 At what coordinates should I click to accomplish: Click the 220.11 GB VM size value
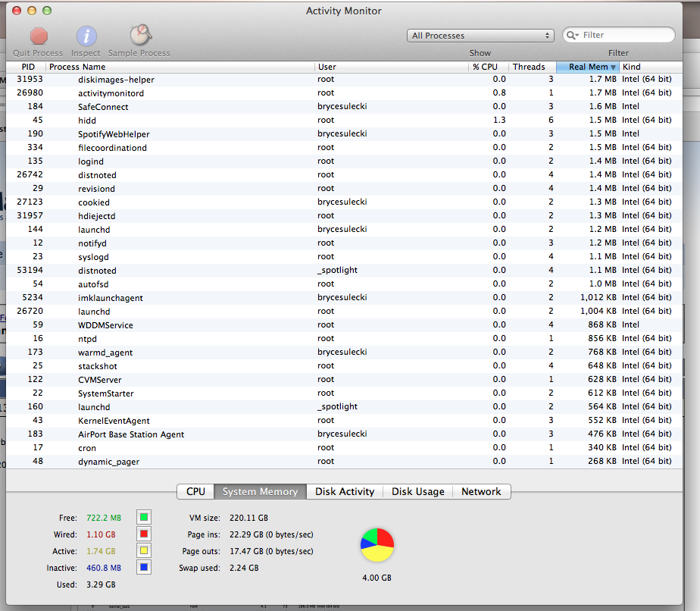point(248,518)
